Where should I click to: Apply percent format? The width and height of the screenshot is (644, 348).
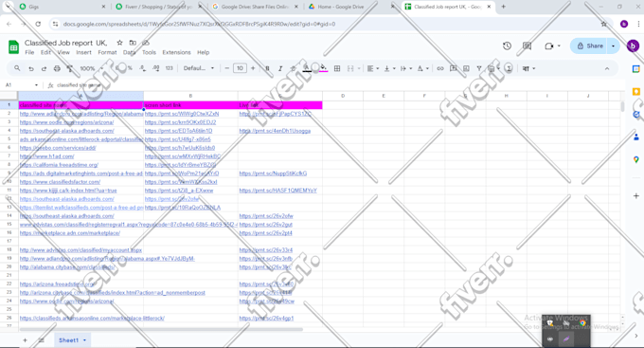point(130,68)
